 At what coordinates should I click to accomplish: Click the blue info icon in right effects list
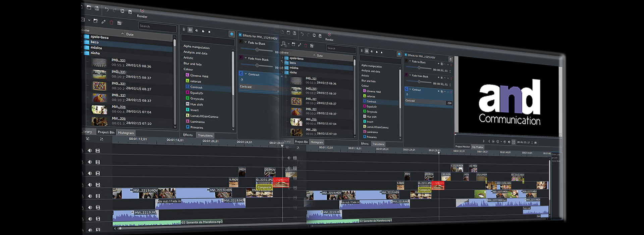point(399,54)
